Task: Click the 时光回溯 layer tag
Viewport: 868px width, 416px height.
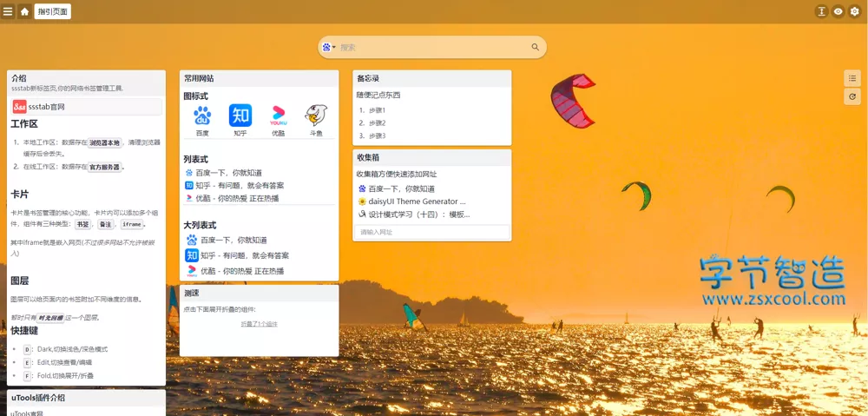Action: tap(51, 318)
